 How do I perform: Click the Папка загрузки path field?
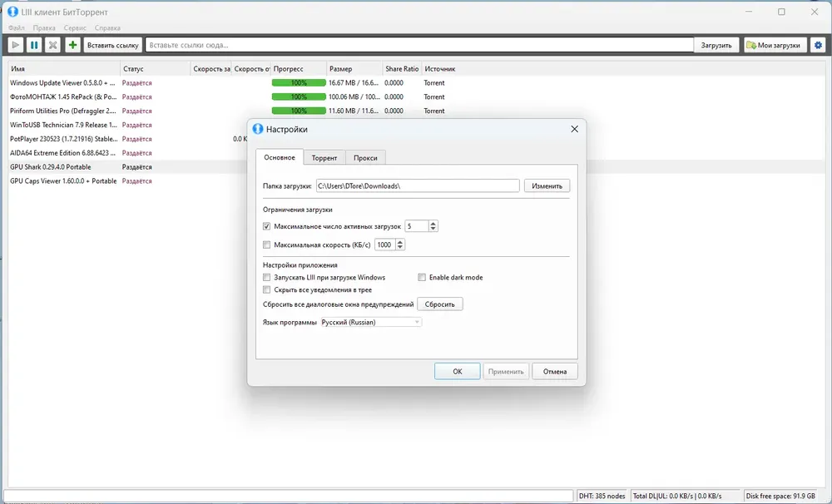click(418, 185)
